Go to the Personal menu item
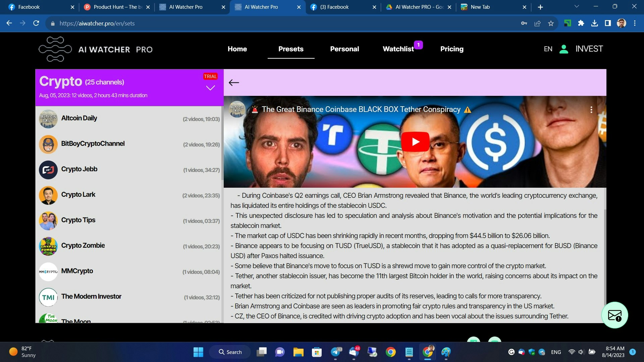 point(344,49)
